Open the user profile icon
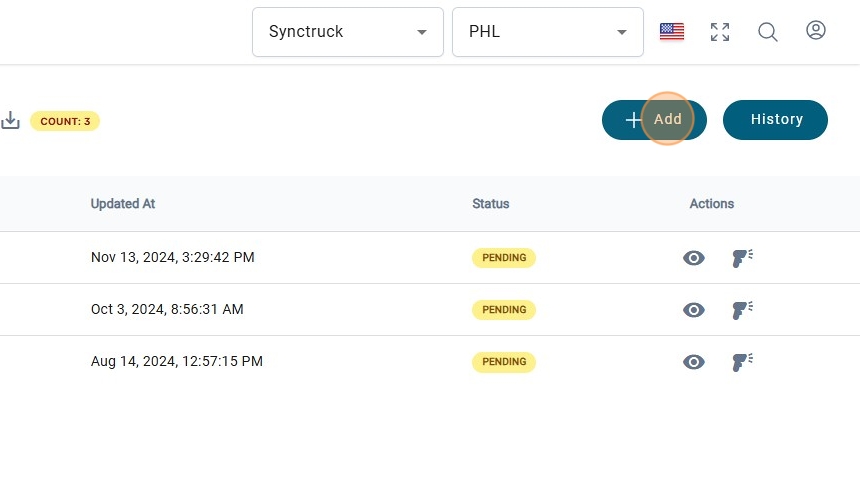 (x=816, y=31)
